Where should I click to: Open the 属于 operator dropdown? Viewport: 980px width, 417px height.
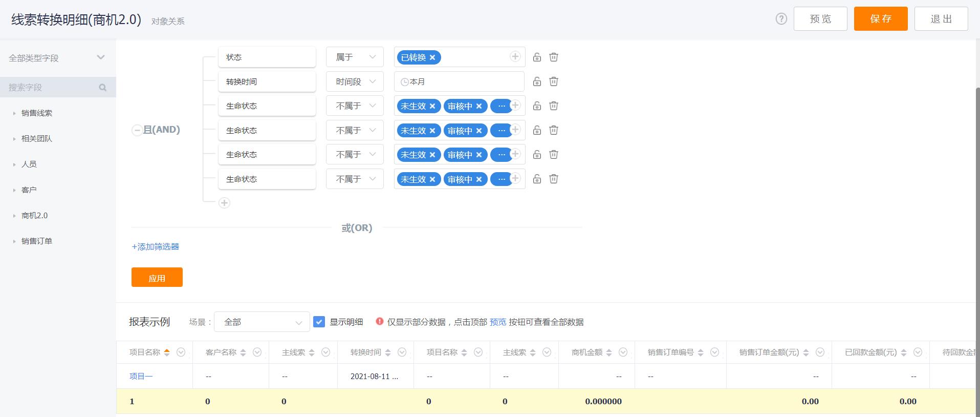pos(355,57)
